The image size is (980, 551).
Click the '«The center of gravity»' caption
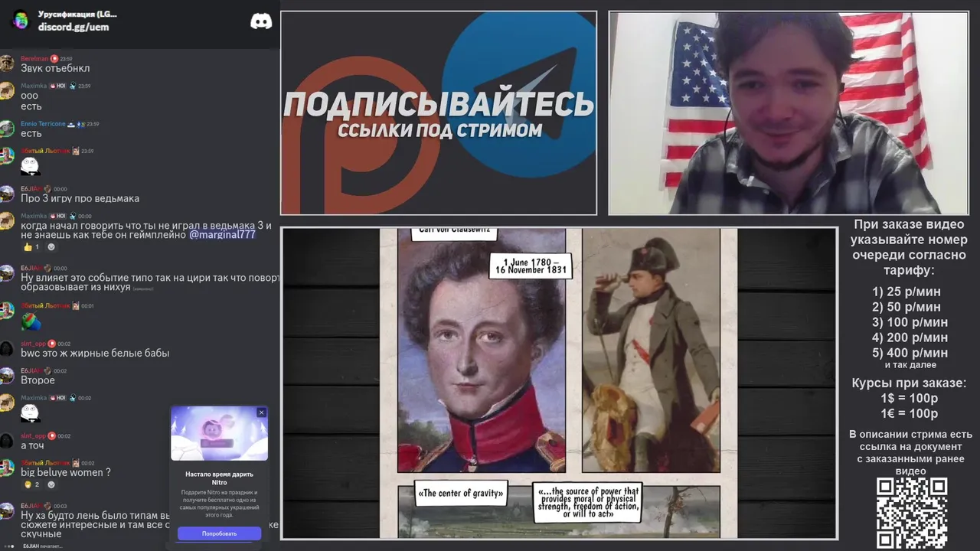[x=461, y=494]
